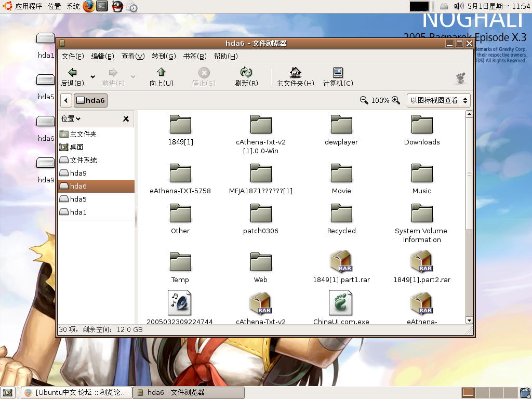Click the vertical scrollbar thumb in file pane
The height and width of the screenshot is (399, 532).
pos(469,174)
